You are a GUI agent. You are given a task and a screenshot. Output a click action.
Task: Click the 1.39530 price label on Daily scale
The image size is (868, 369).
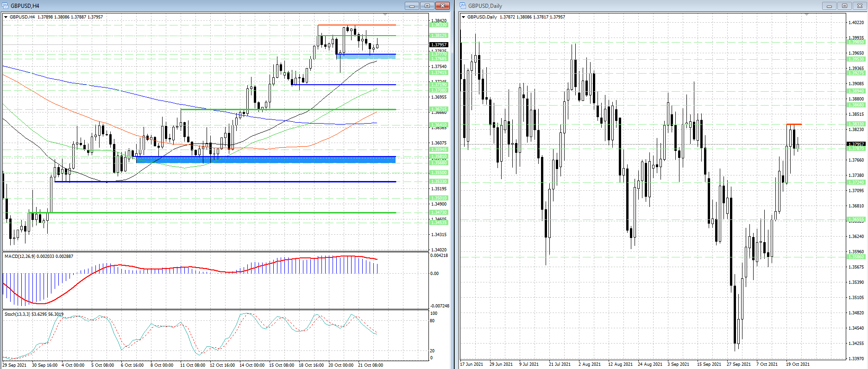coord(856,59)
